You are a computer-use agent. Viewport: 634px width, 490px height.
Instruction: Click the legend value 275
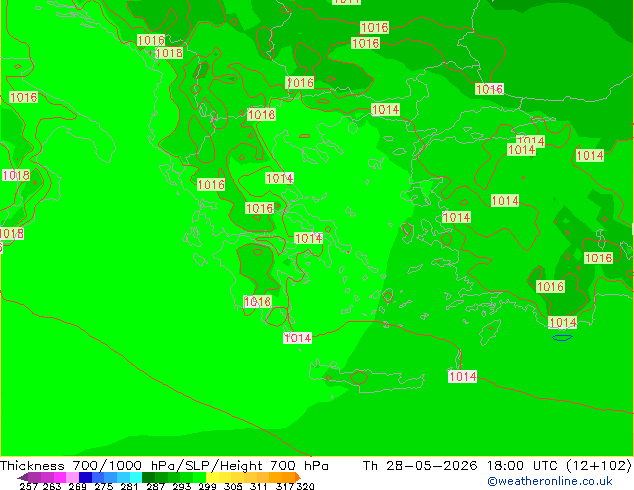[104, 486]
